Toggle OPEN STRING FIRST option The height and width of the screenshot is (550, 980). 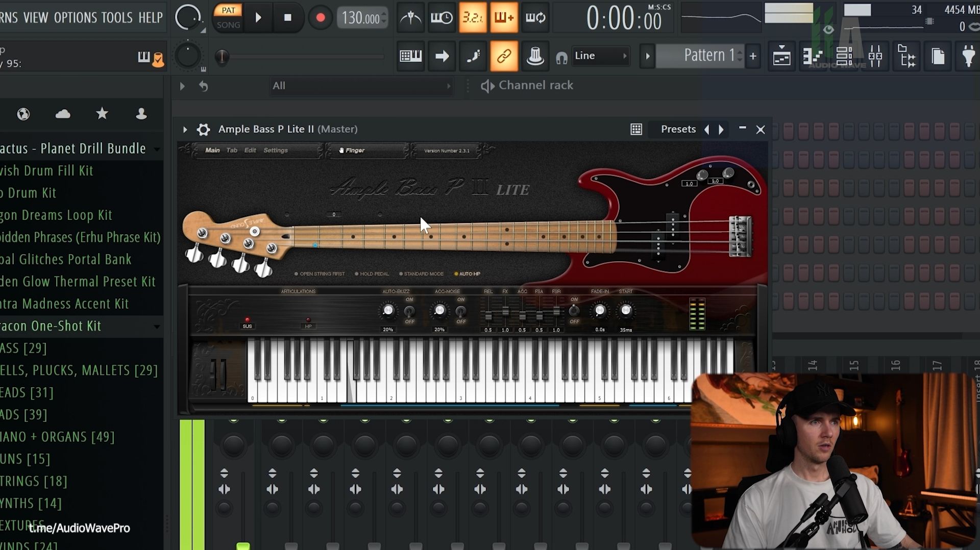[320, 274]
